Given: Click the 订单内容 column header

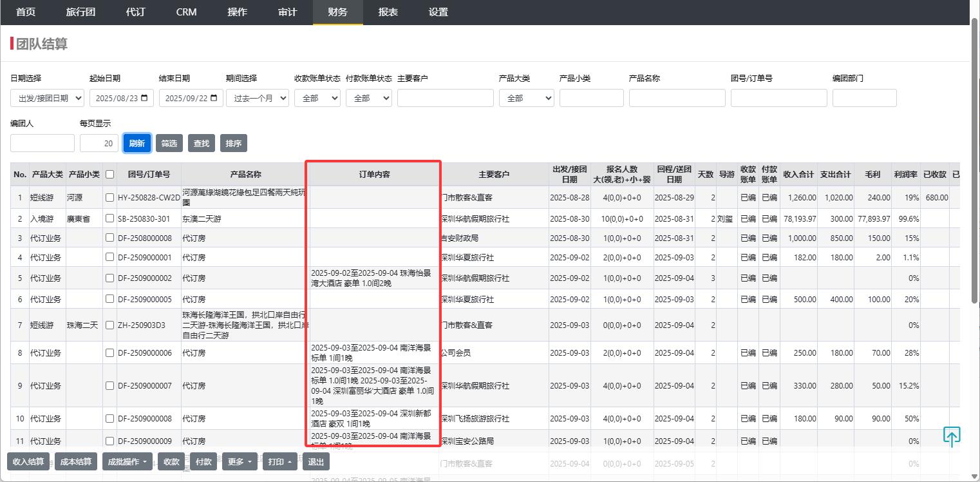Looking at the screenshot, I should coord(374,175).
